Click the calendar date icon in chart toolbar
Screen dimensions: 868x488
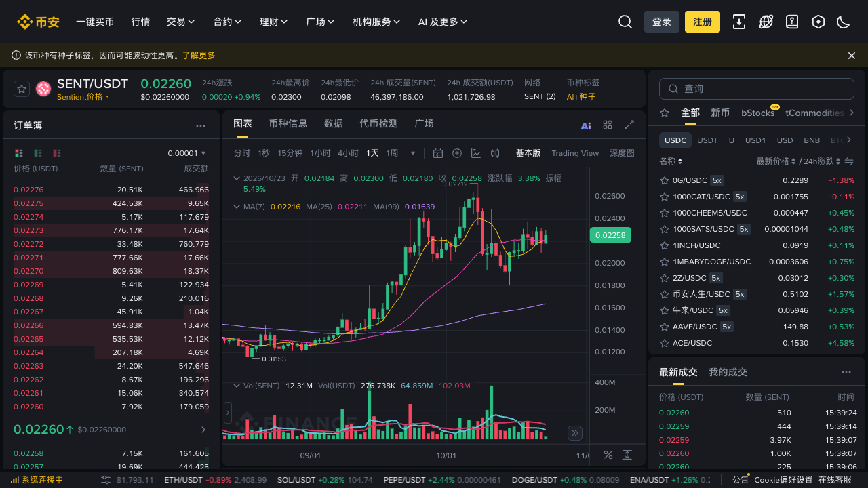point(438,153)
